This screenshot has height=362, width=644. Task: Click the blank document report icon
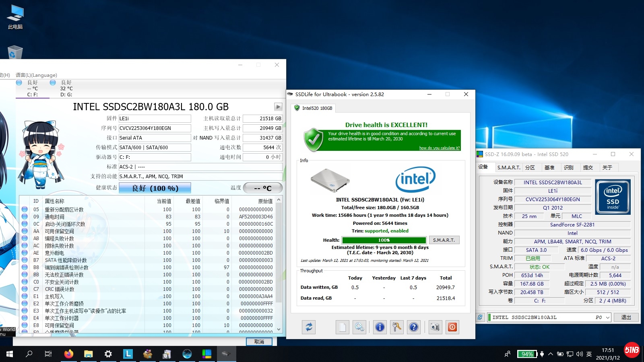click(342, 327)
